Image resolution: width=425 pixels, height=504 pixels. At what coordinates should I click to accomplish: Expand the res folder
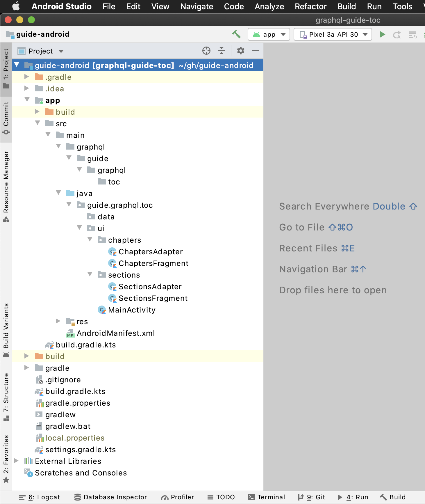(x=58, y=321)
